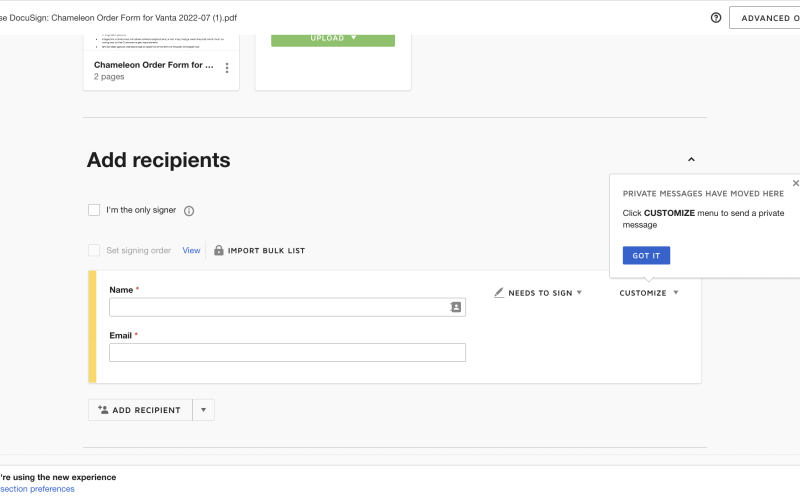The width and height of the screenshot is (800, 500).
Task: Close the private messages tooltip
Action: click(x=795, y=183)
